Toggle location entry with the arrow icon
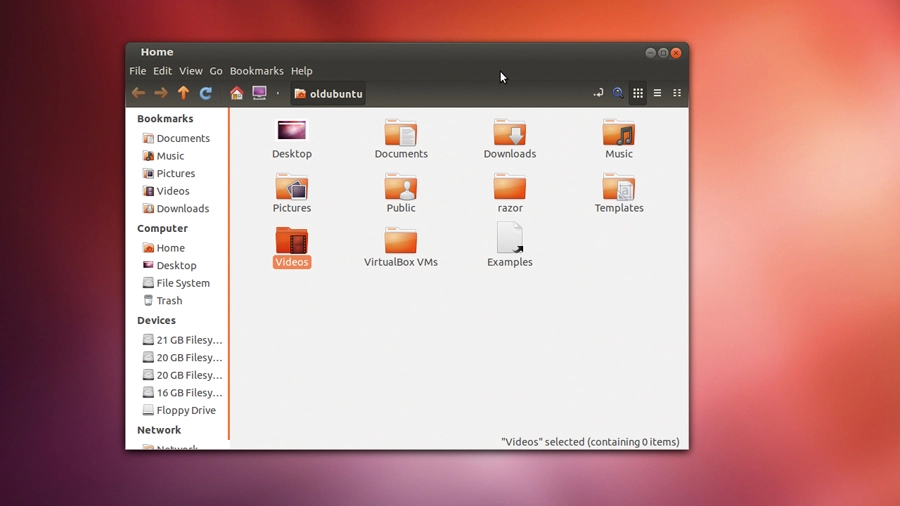Image resolution: width=900 pixels, height=506 pixels. click(x=598, y=93)
